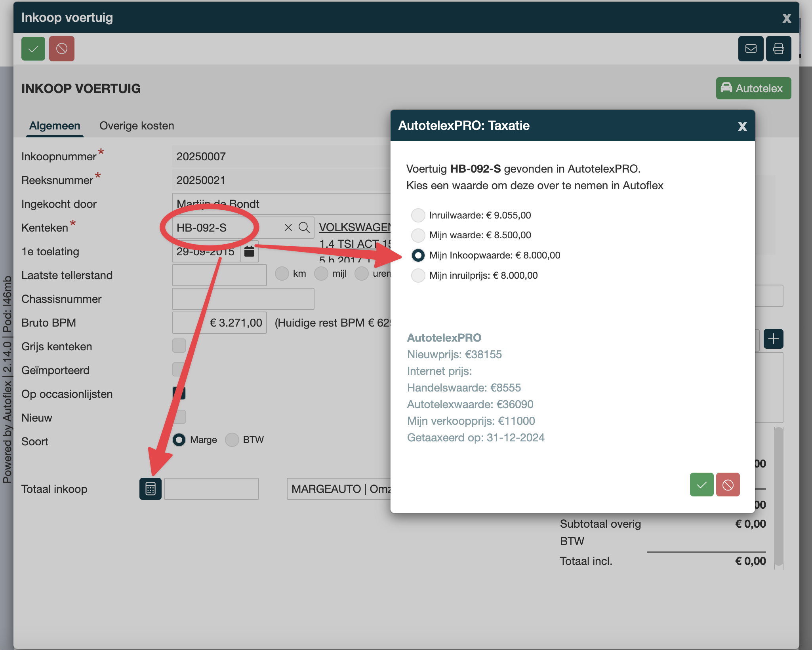Click the envelope email icon

[751, 49]
